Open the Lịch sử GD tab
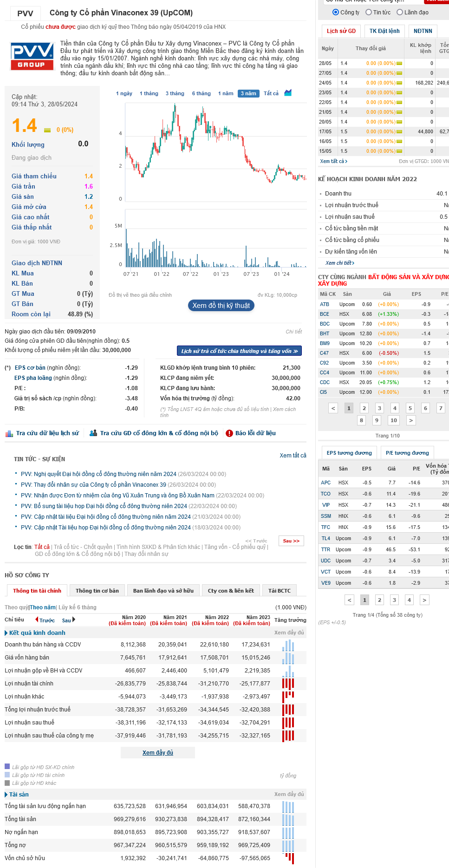The image size is (449, 868). 341,31
